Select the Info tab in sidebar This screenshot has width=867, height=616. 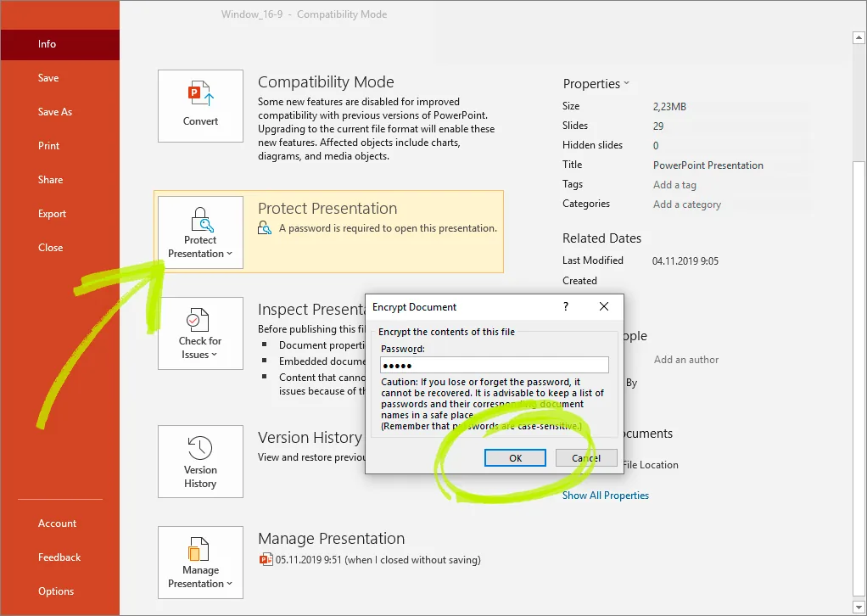(59, 44)
